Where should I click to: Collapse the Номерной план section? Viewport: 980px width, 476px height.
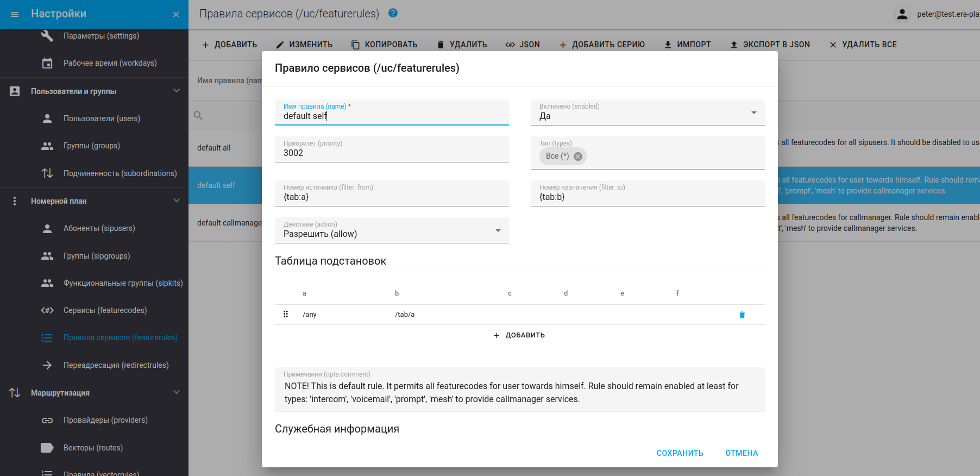[176, 201]
